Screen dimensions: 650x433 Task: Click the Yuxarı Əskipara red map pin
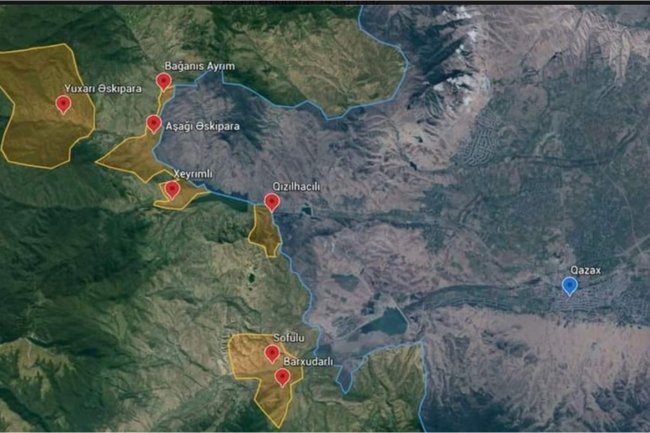pos(63,104)
